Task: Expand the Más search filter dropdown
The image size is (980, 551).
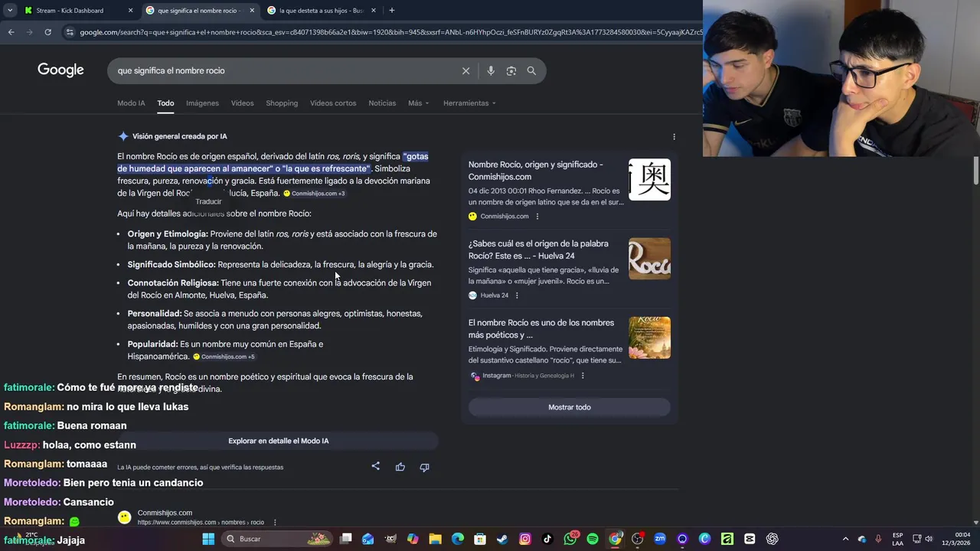Action: click(418, 103)
